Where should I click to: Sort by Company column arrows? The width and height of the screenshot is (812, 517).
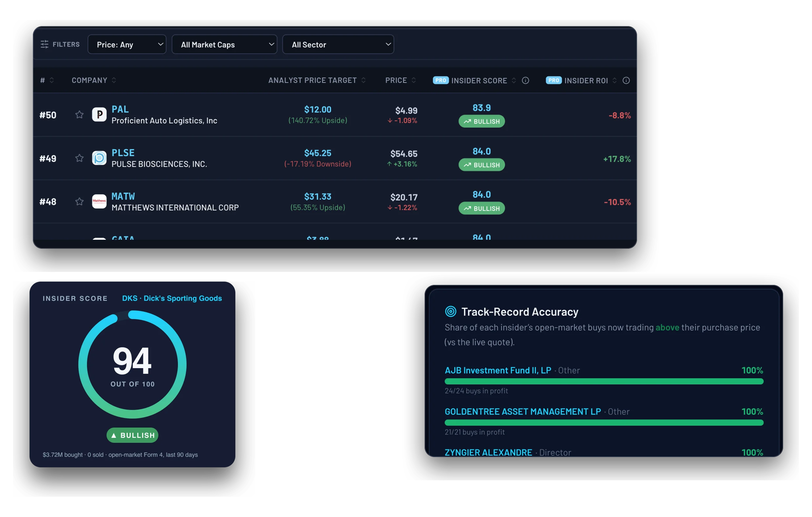coord(114,80)
